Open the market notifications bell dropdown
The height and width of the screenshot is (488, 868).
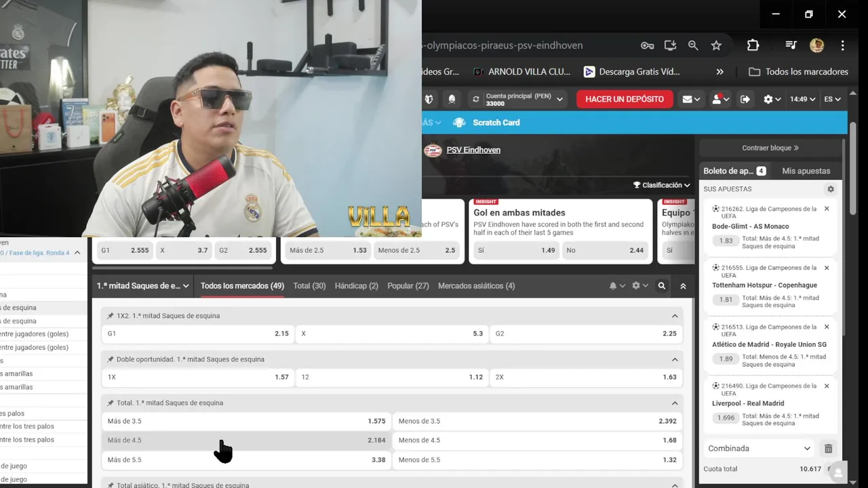point(617,286)
